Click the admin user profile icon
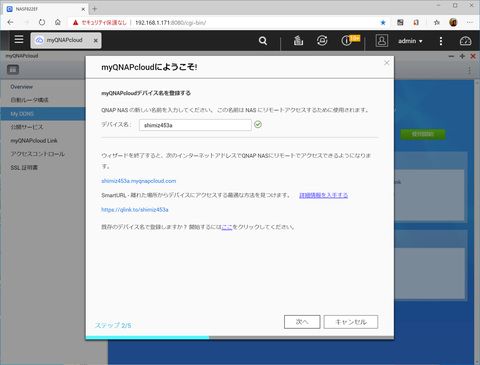The image size is (480, 365). click(x=382, y=41)
